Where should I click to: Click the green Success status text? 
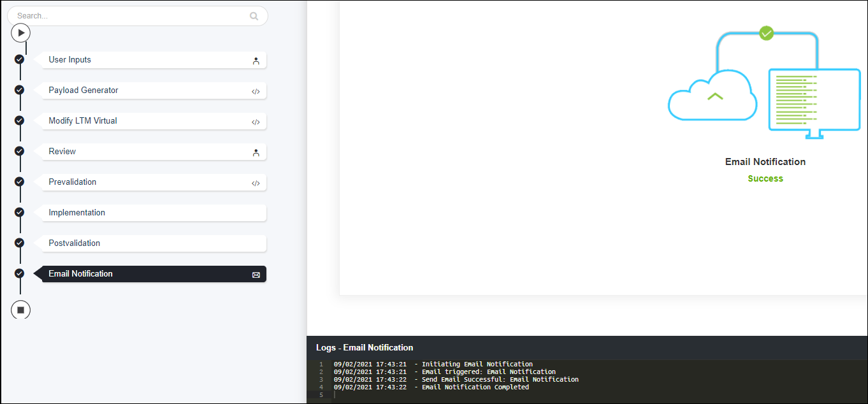(765, 178)
